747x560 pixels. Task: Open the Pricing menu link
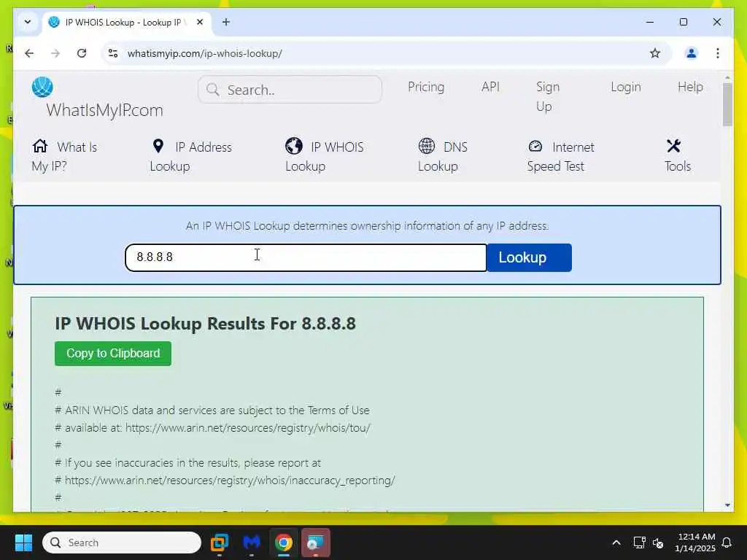(426, 87)
